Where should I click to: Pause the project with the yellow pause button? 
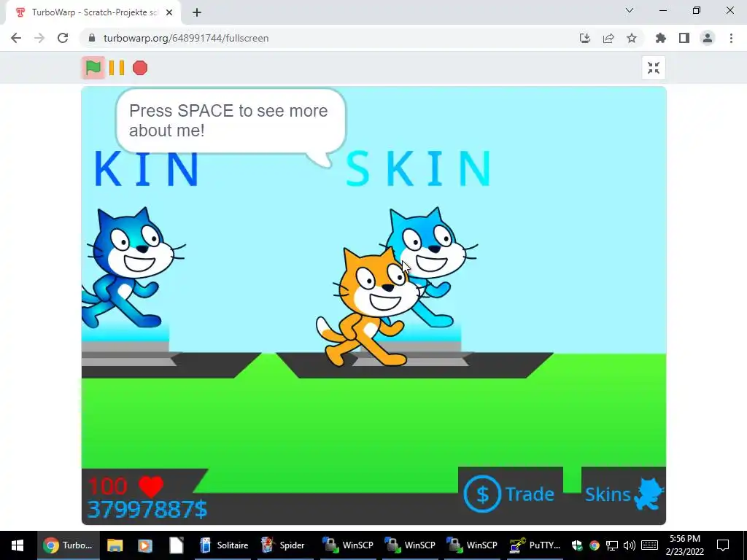(117, 68)
